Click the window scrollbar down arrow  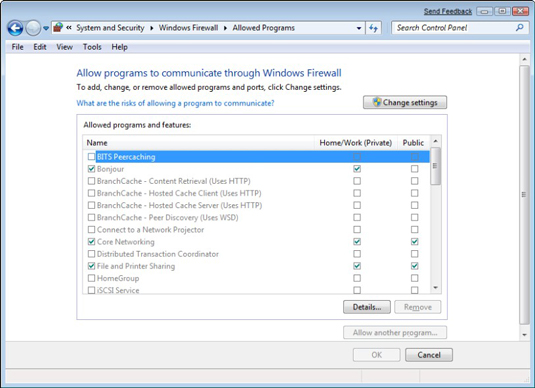524,335
